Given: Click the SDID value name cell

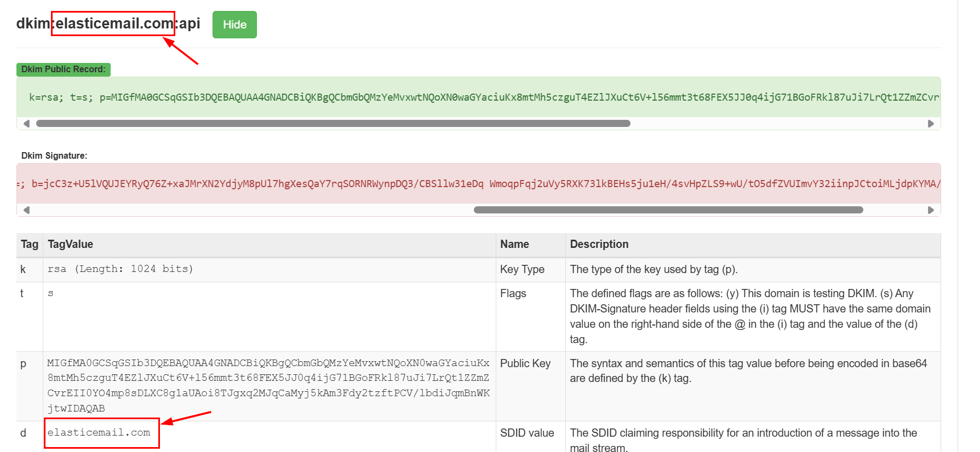Looking at the screenshot, I should pyautogui.click(x=526, y=433).
